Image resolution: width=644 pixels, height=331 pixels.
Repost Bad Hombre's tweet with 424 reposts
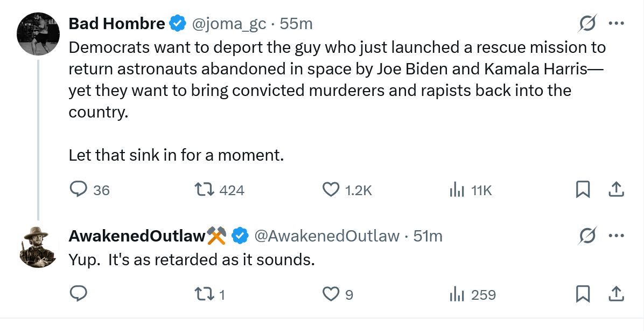coord(205,190)
